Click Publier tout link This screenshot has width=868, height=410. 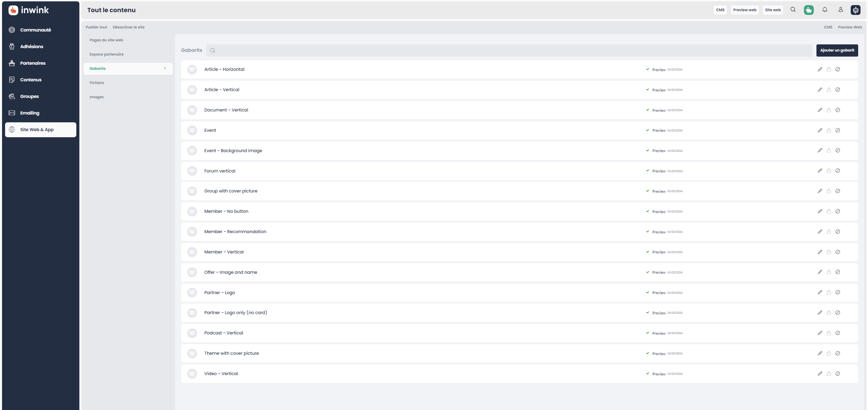(x=96, y=27)
